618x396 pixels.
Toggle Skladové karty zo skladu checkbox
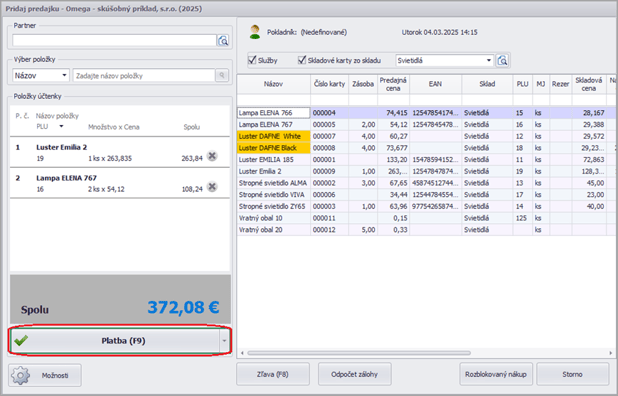[302, 60]
